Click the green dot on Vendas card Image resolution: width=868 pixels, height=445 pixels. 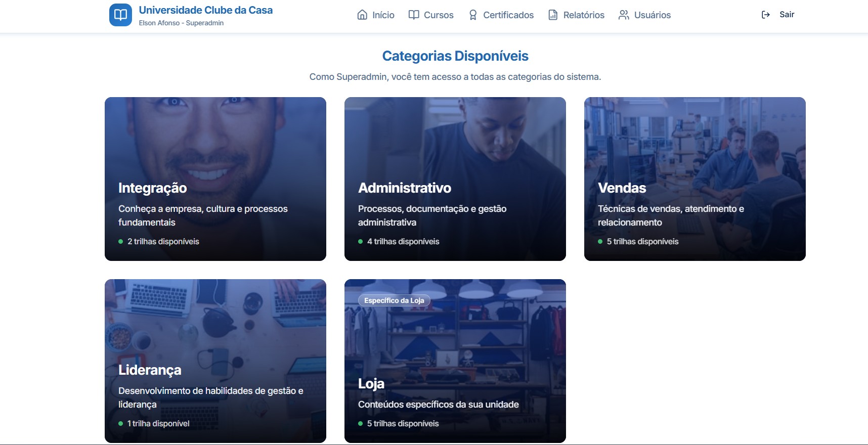pyautogui.click(x=600, y=242)
